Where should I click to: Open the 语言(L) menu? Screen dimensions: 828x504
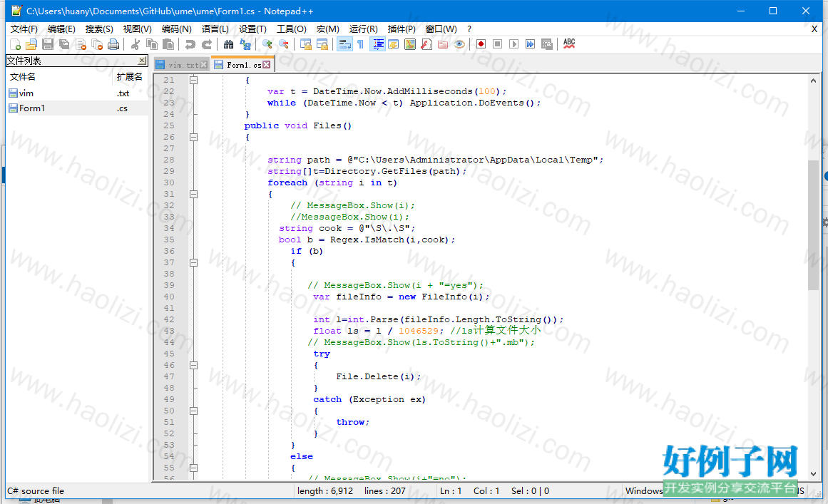pos(215,29)
